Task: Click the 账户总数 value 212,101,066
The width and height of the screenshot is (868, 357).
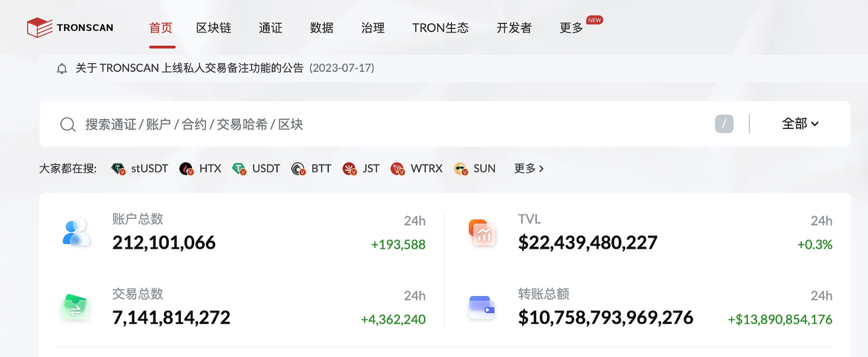Action: pos(164,243)
